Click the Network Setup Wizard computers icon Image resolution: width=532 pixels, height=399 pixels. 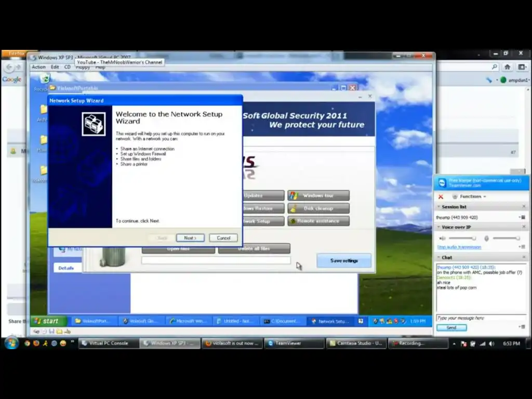tap(94, 124)
